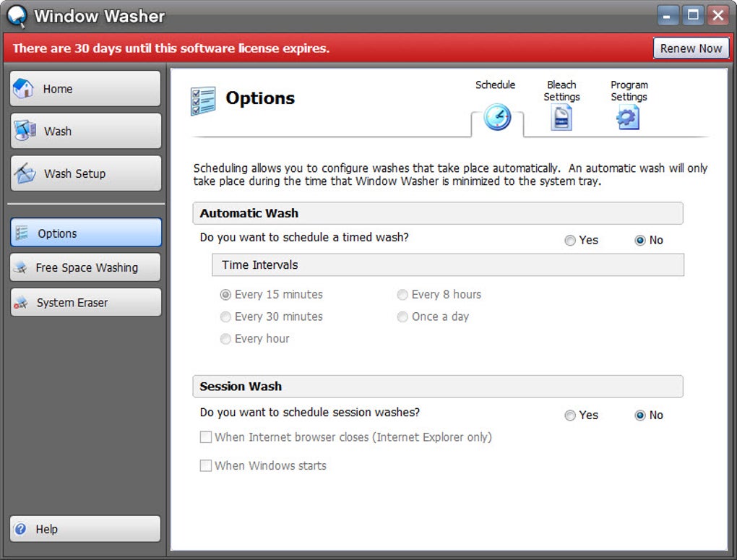Maximize the Window Washer window

(x=693, y=15)
